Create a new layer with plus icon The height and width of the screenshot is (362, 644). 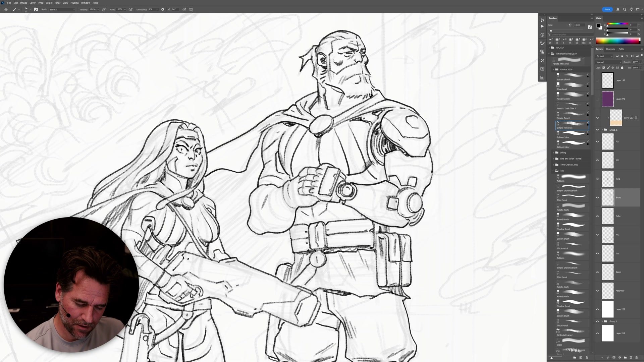click(631, 358)
